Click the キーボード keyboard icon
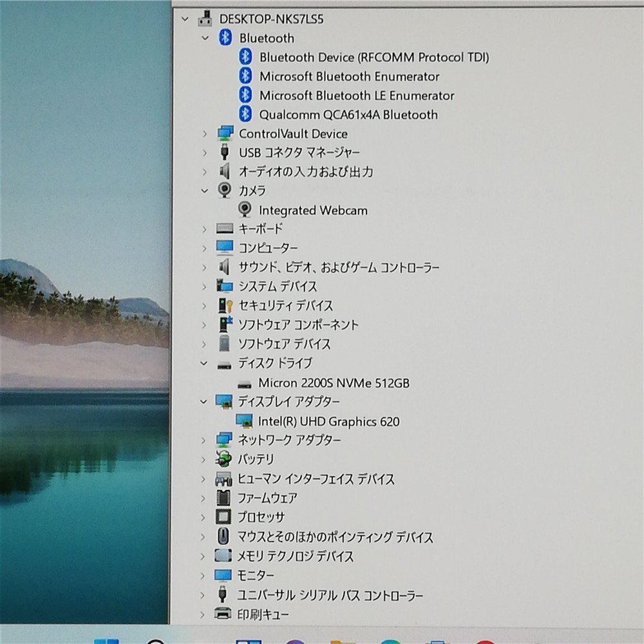 tap(224, 229)
